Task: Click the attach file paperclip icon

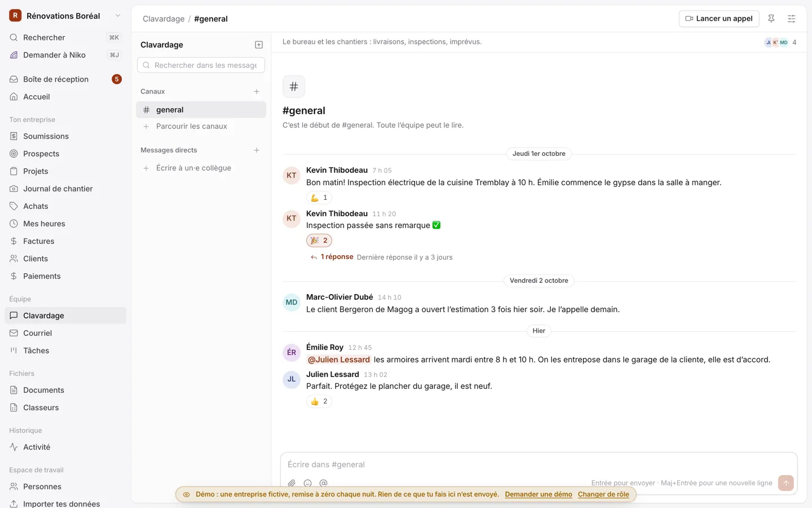Action: pyautogui.click(x=292, y=483)
